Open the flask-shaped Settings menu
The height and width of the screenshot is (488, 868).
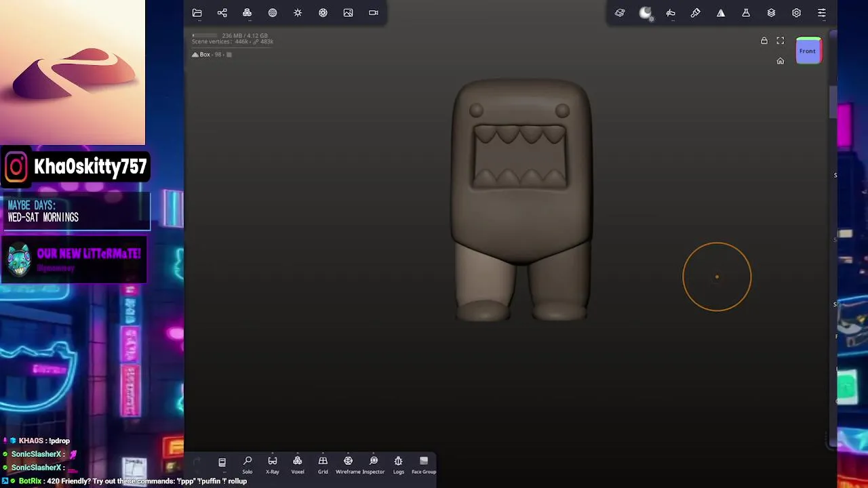coord(746,13)
